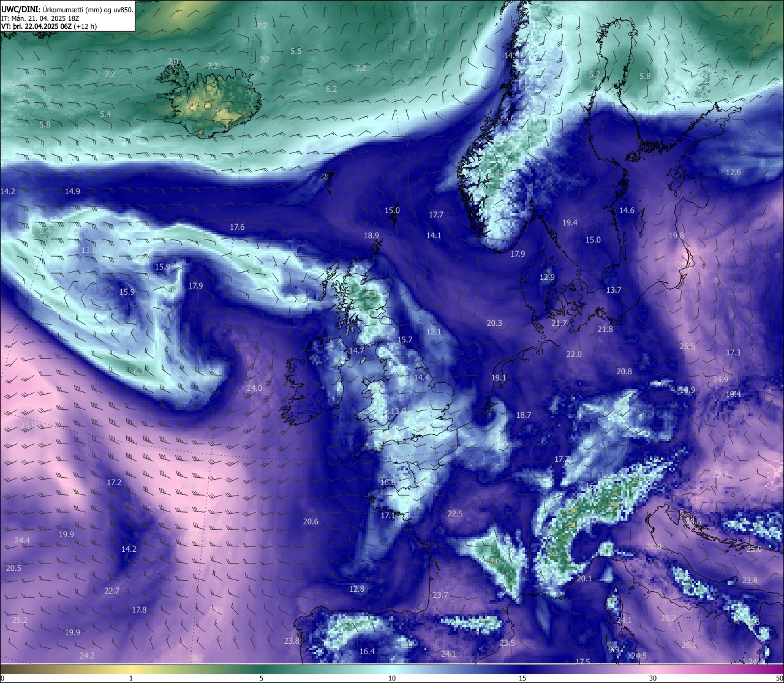The image size is (784, 683).
Task: Click the UWC/DINI map title text
Action: click(67, 9)
